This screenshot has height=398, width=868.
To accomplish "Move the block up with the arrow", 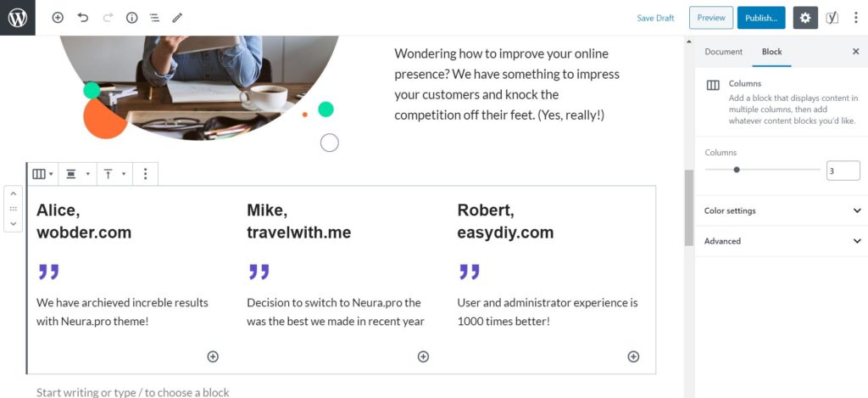I will 14,194.
